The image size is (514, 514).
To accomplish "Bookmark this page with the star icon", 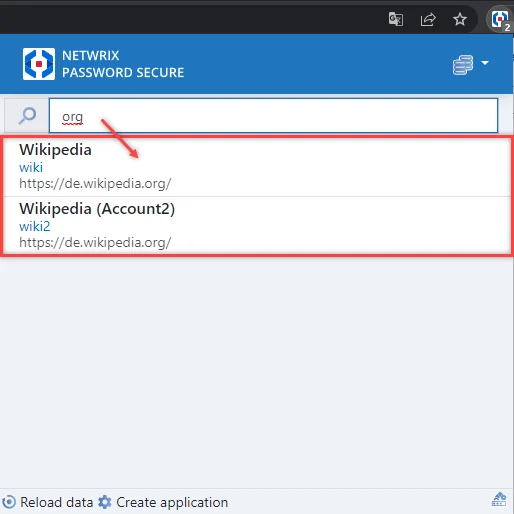I will (x=460, y=19).
